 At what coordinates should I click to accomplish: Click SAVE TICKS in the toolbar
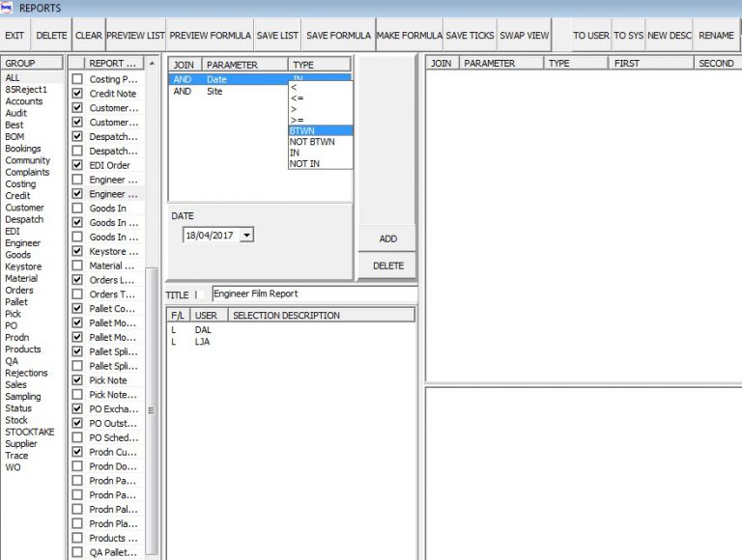(470, 36)
